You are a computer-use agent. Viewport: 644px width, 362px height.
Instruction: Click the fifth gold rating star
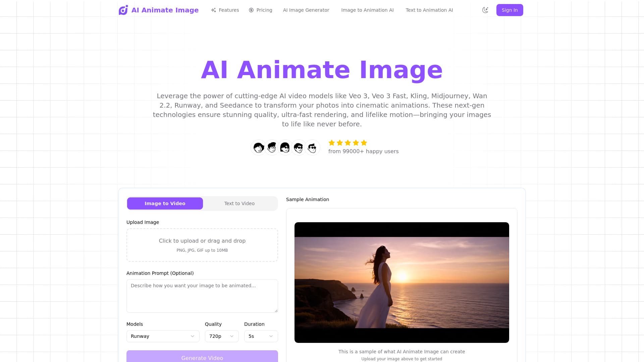(x=364, y=143)
